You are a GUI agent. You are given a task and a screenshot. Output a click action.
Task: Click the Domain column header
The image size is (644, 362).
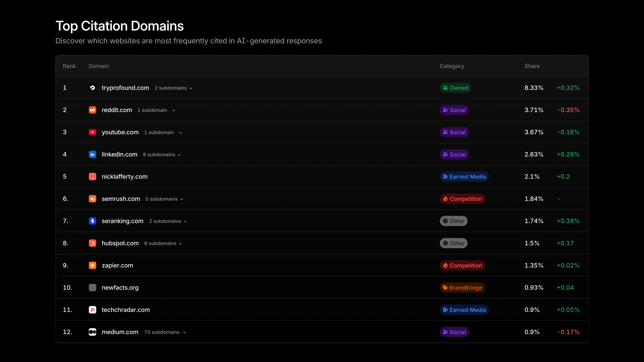click(x=99, y=66)
